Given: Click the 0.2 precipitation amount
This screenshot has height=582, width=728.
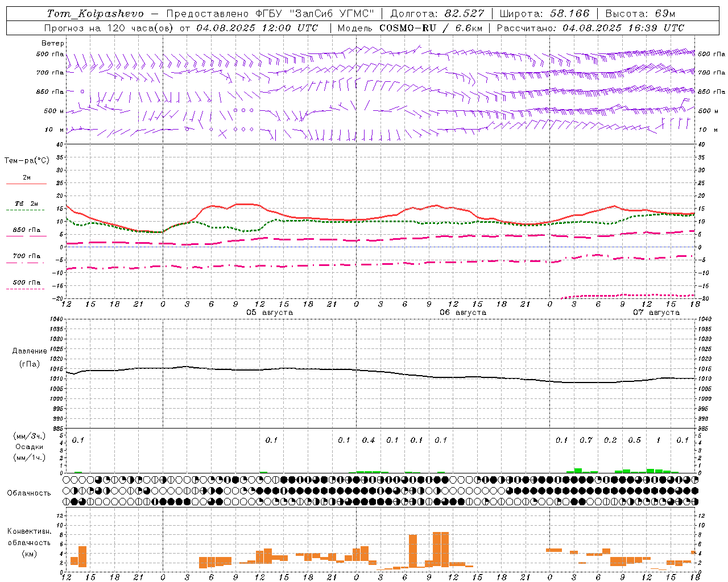Looking at the screenshot, I should coord(610,440).
